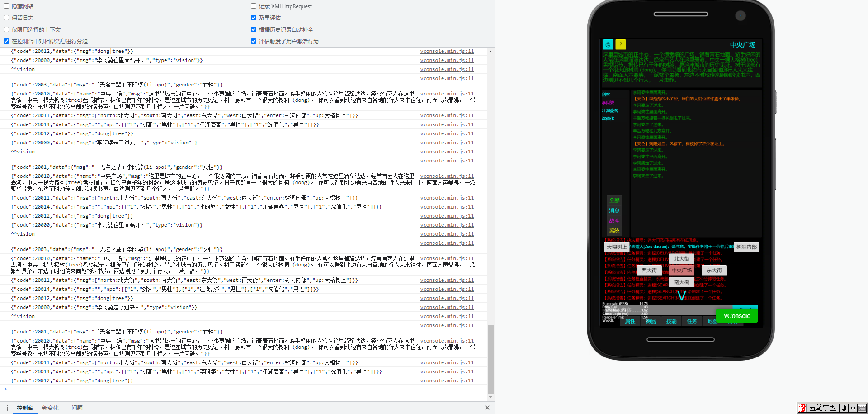Click the cyan V collapse arrow below the map
The height and width of the screenshot is (414, 868).
[x=681, y=296]
